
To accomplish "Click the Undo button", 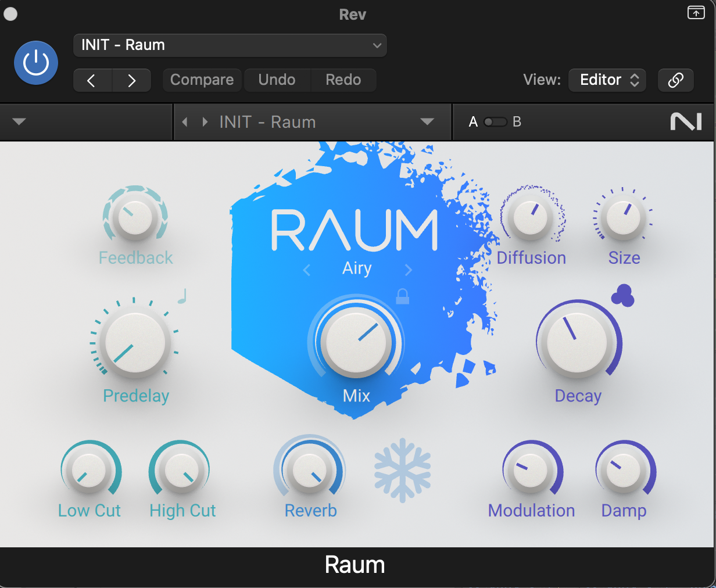I will 277,80.
